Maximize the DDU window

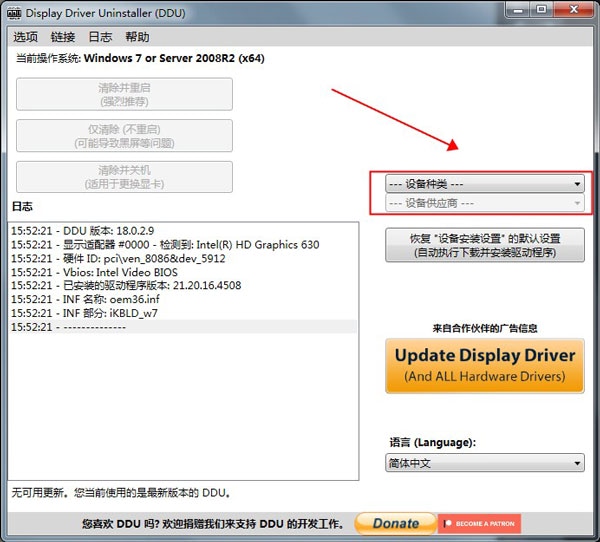click(x=542, y=10)
